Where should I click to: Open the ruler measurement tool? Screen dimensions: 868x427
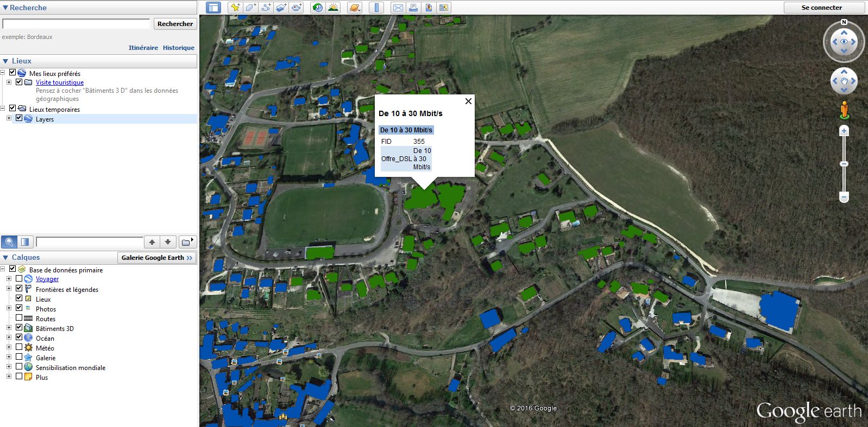376,8
